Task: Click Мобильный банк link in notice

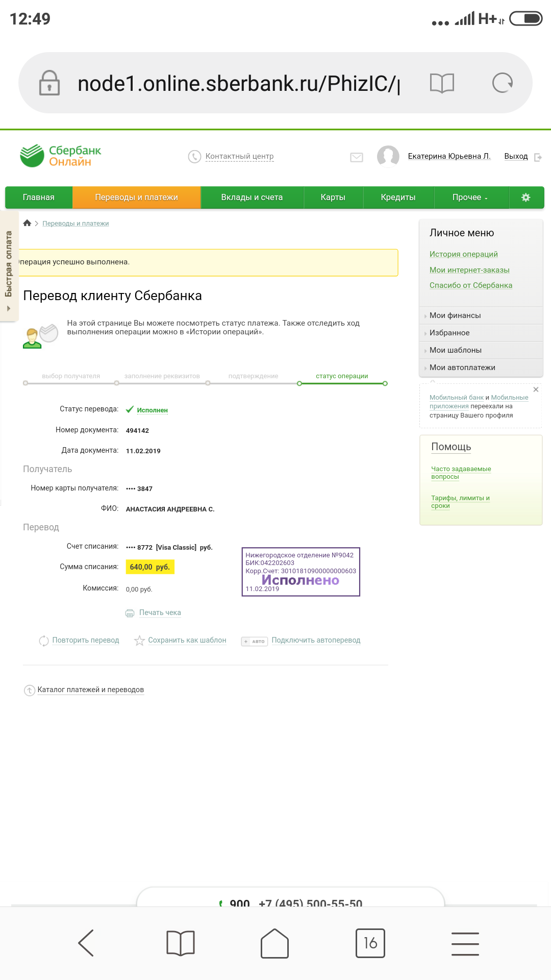Action: 457,398
